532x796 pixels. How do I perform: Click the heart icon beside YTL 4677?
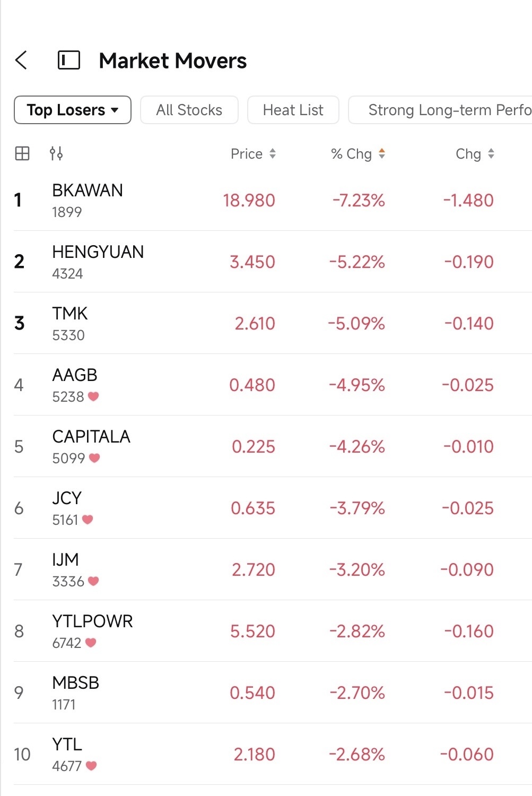(91, 766)
